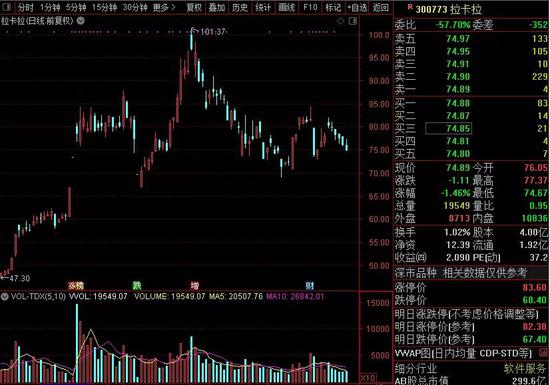Select the 卖五 74.97 row

pyautogui.click(x=471, y=39)
